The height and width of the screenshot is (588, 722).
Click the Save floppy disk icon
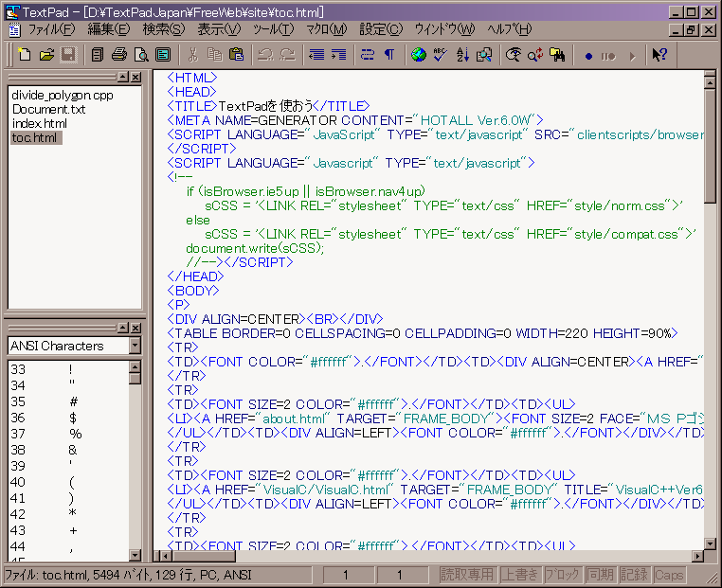click(x=68, y=55)
